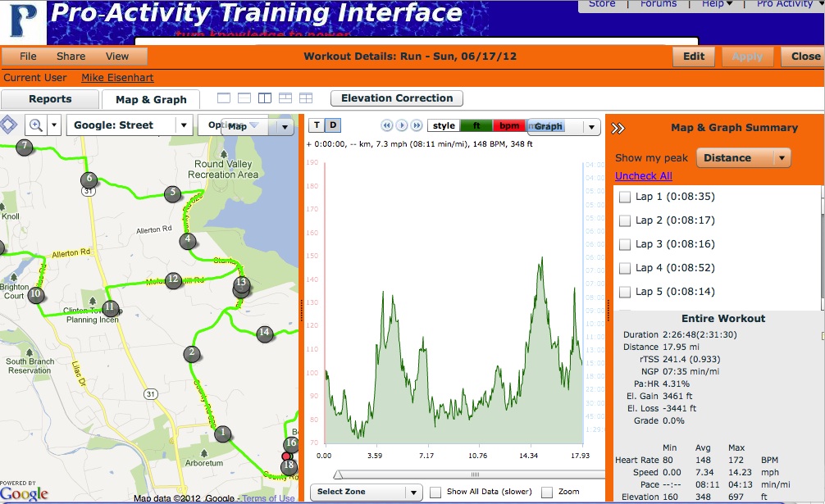Select the horizontal split layout icon
Image resolution: width=825 pixels, height=504 pixels.
click(244, 98)
